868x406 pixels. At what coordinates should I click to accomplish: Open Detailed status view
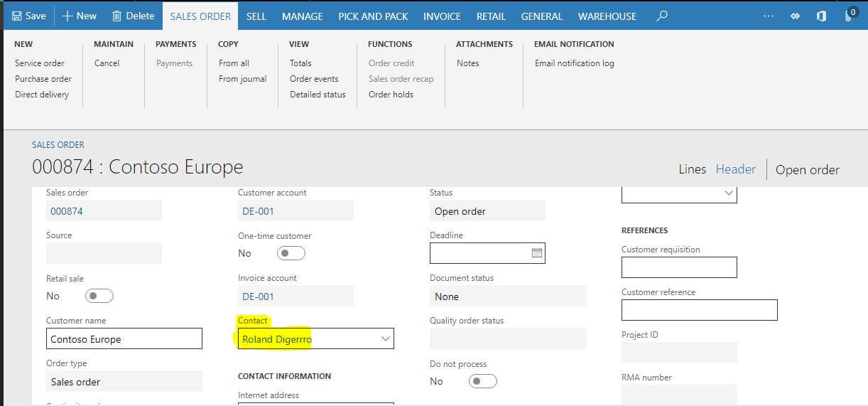point(318,95)
